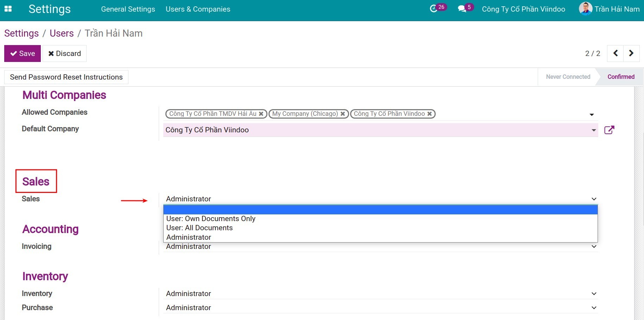
Task: Remove the Công Ty Cổ Phần TMDV Hải Âu tag
Action: pyautogui.click(x=261, y=113)
